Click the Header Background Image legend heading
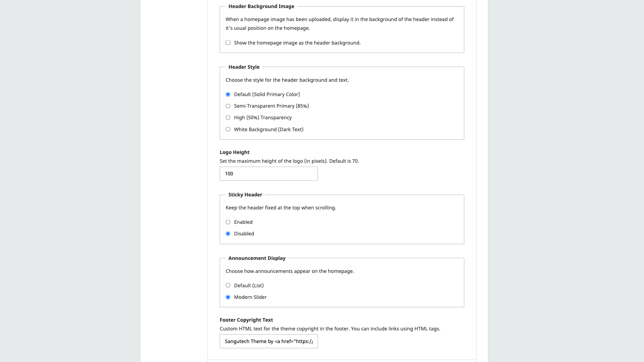 tap(261, 6)
